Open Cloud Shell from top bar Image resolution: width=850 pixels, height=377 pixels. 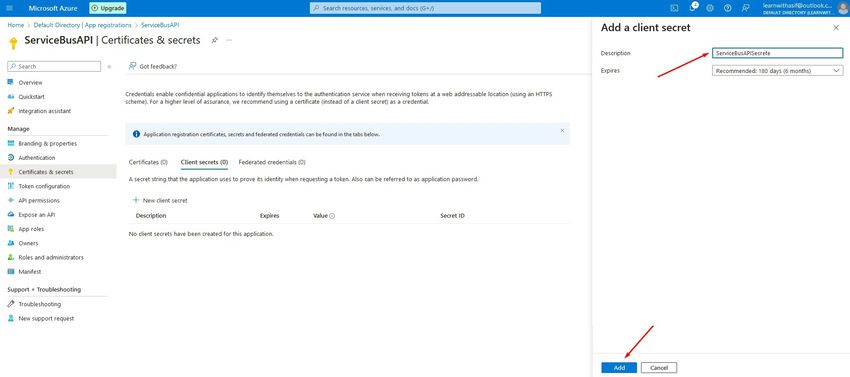pos(674,8)
